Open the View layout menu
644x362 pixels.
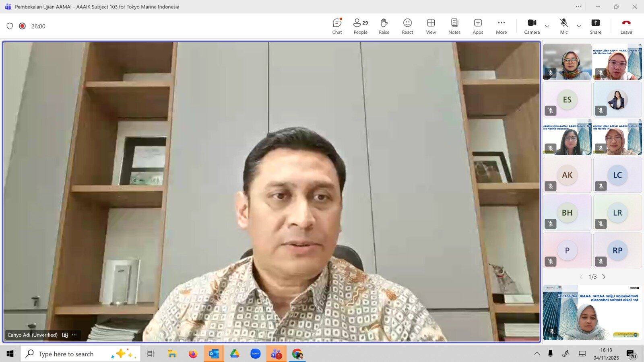pyautogui.click(x=431, y=26)
